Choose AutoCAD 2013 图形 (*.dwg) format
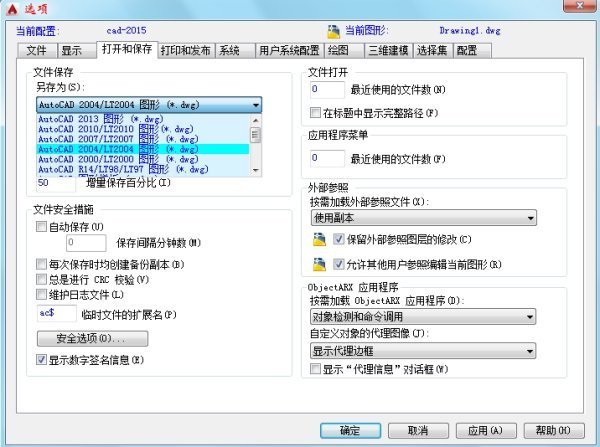 click(143, 119)
